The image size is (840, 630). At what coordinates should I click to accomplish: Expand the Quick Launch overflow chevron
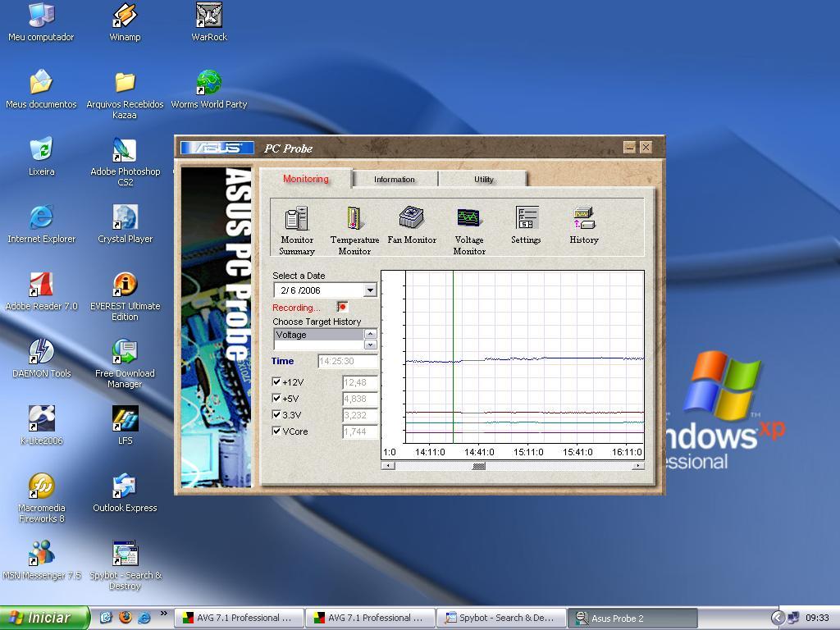click(163, 614)
